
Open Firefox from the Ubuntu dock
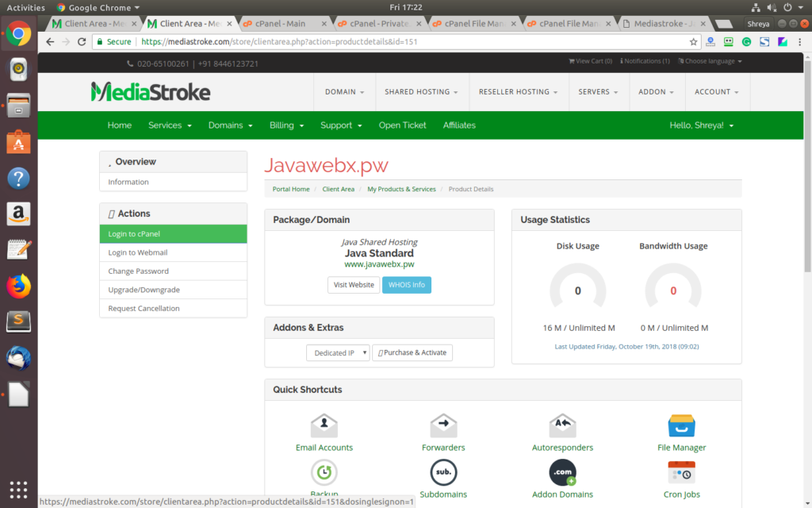click(x=18, y=286)
